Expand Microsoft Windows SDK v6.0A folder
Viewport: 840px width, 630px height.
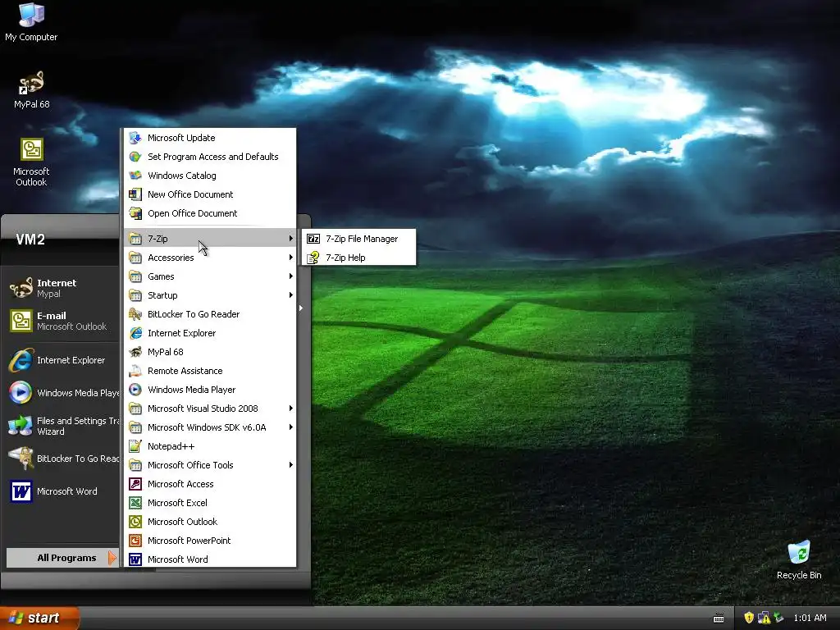[x=210, y=427]
